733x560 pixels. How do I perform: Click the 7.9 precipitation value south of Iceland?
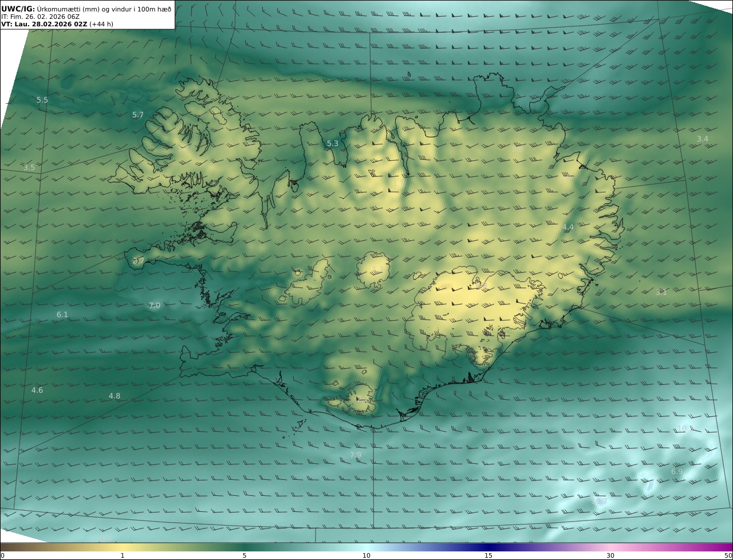click(356, 455)
